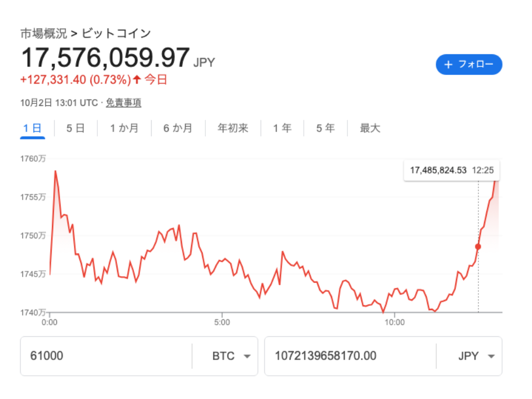Viewport: 532px width, 399px height.
Task: Select the 年初来 year-to-date tab
Action: (x=233, y=128)
